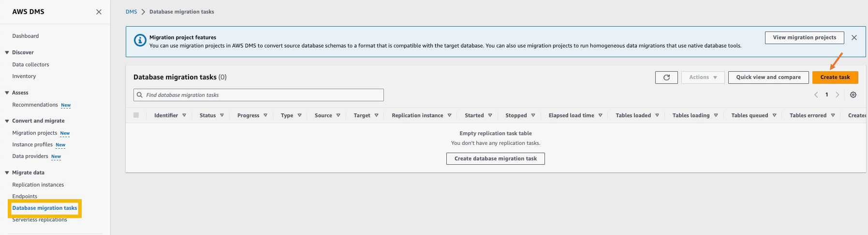Click the Identifier column header
Screen dimensions: 868x235
[x=166, y=115]
